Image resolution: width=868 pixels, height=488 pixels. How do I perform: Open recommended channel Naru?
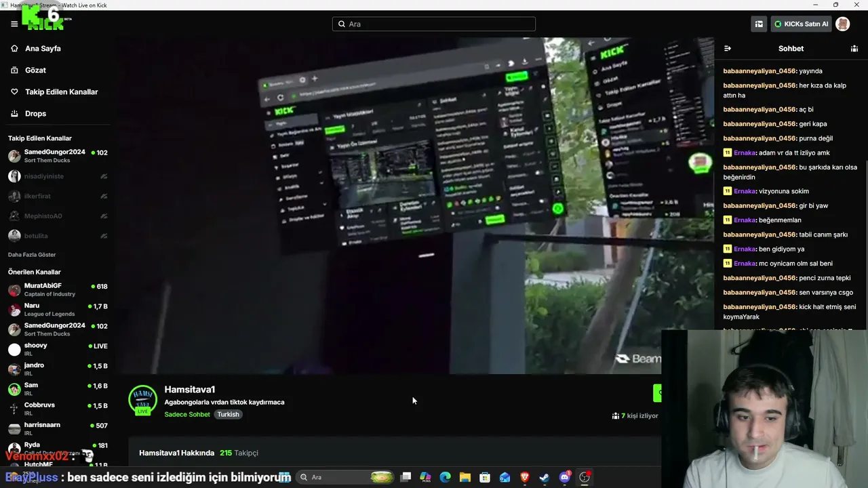(x=58, y=310)
